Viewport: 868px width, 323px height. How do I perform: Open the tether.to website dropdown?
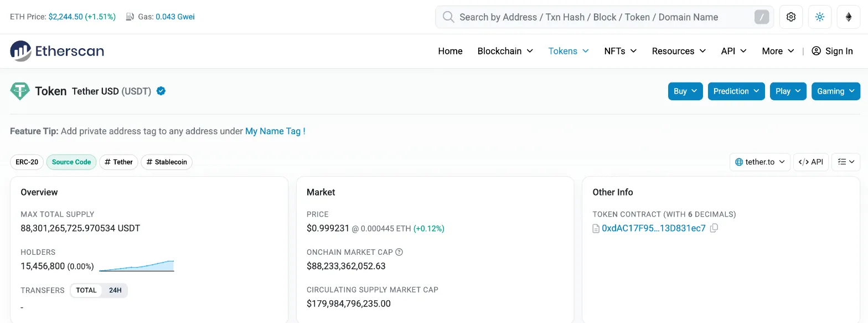pyautogui.click(x=760, y=162)
